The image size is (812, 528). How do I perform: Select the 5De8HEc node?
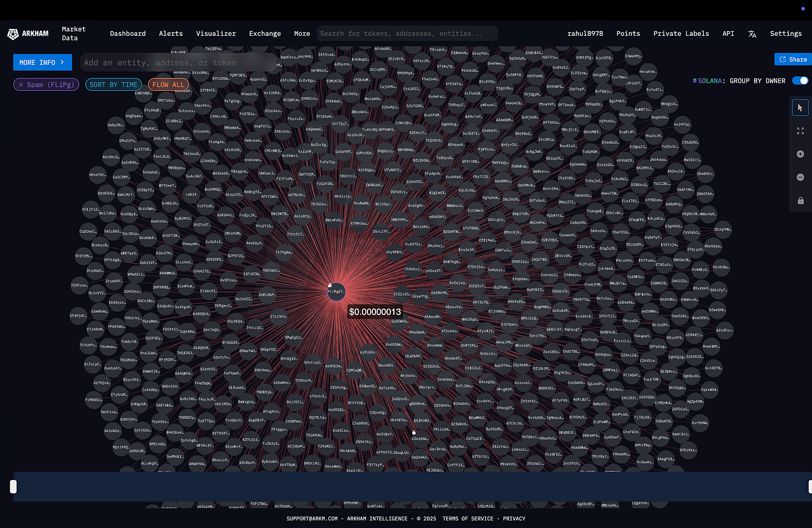pyautogui.click(x=707, y=173)
